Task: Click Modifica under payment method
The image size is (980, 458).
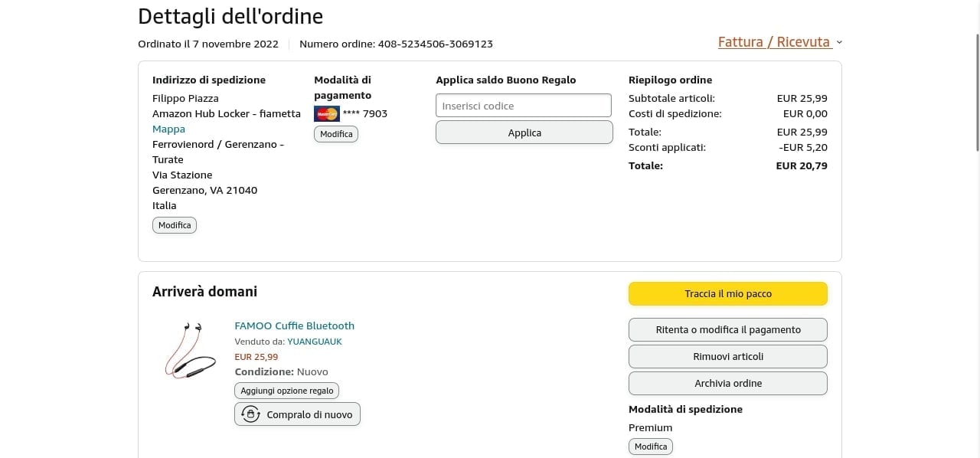Action: click(x=336, y=134)
